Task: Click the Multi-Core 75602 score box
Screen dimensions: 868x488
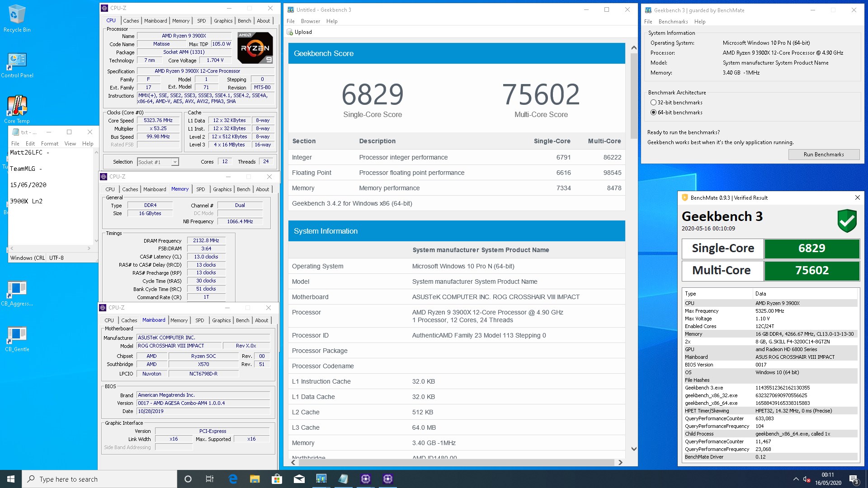Action: [811, 271]
